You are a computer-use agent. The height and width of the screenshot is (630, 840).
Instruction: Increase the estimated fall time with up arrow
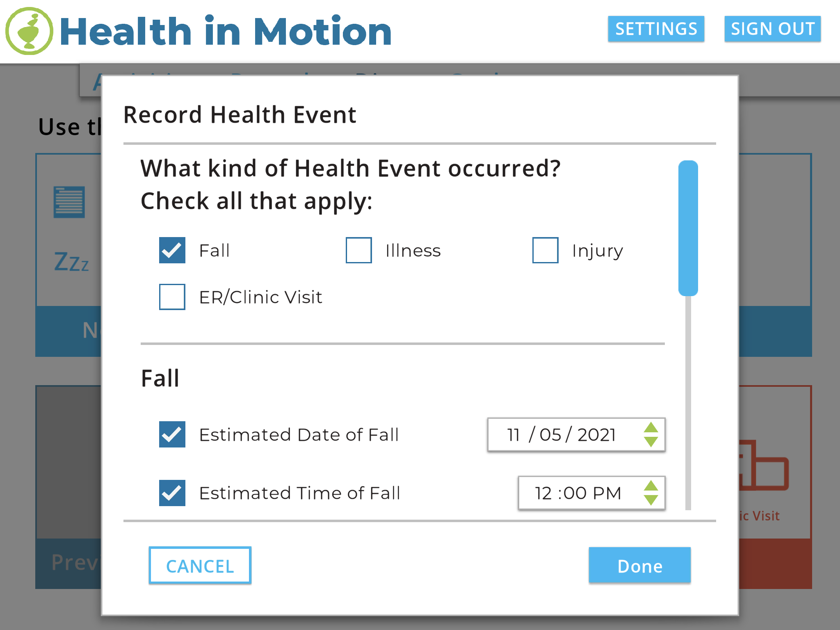pos(651,486)
